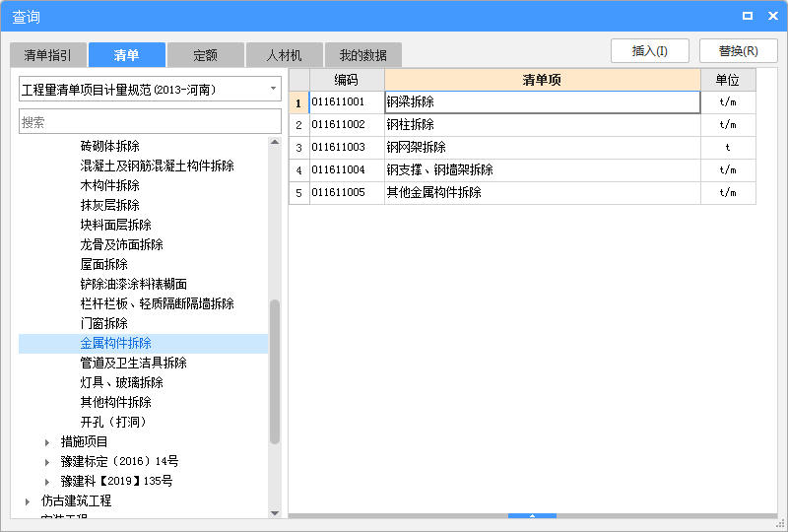Image resolution: width=788 pixels, height=532 pixels.
Task: Select tree item 混凝土及钢筋混凝土构件拆除
Action: (158, 166)
